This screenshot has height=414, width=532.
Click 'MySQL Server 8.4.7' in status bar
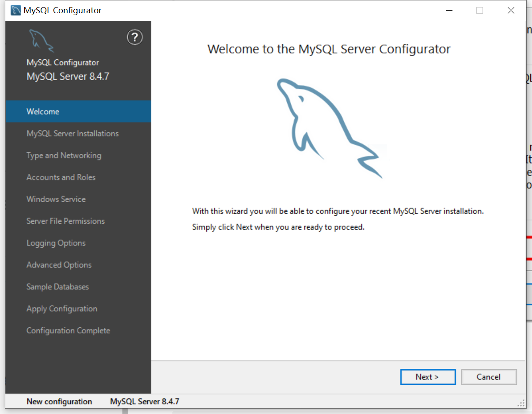[x=144, y=402]
